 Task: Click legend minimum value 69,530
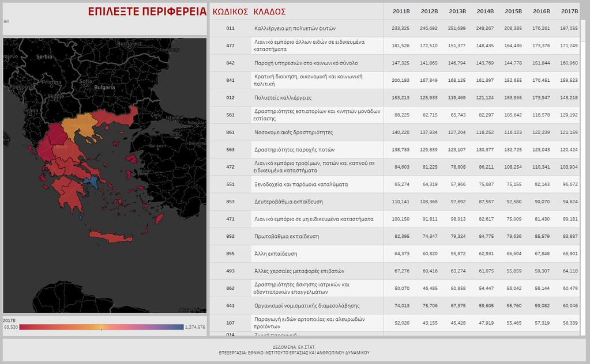(11, 327)
